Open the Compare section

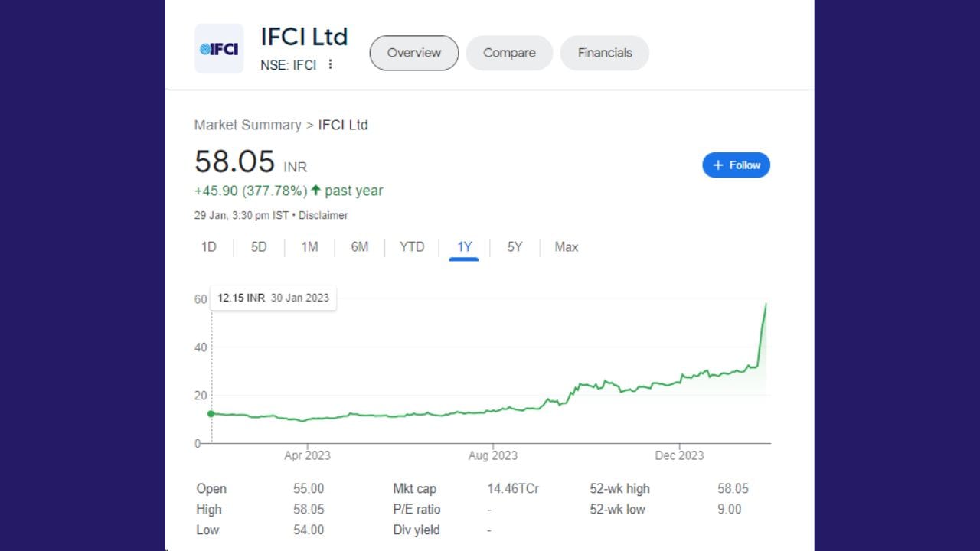pos(508,53)
